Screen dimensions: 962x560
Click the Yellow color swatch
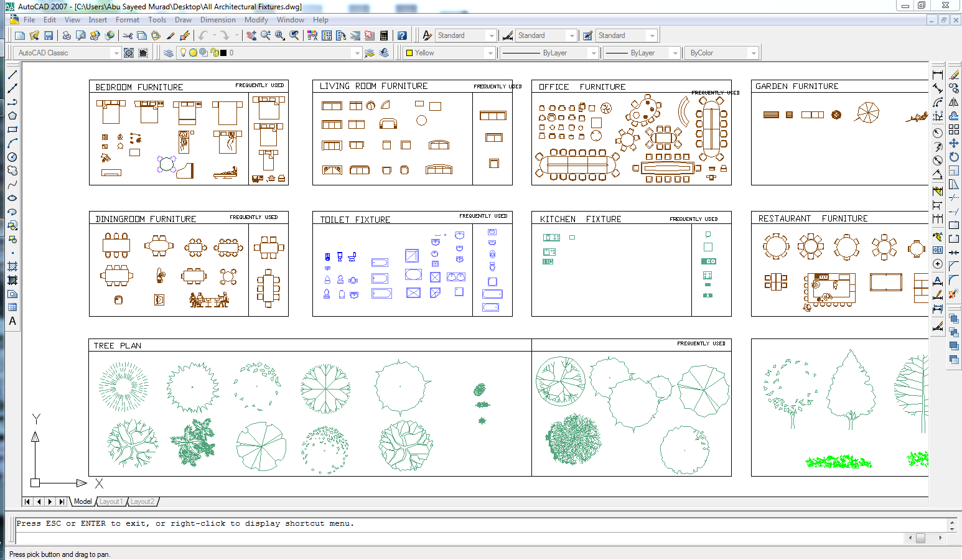[409, 53]
